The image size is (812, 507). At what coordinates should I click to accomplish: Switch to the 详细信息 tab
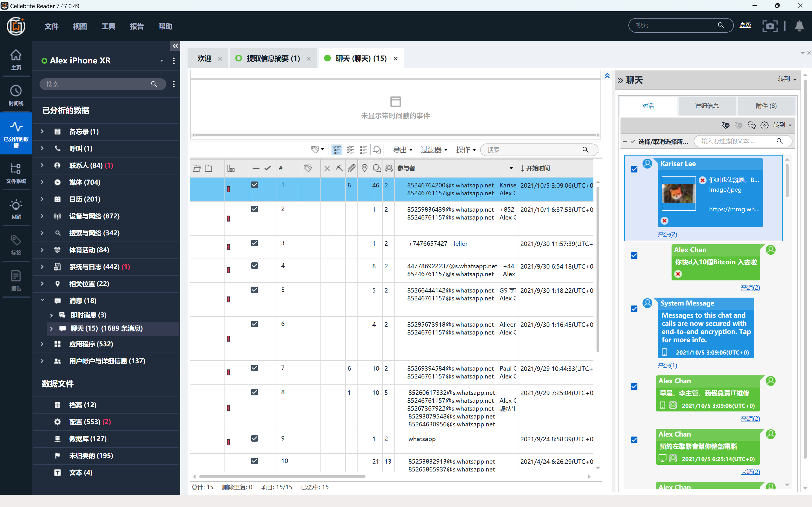click(x=707, y=106)
